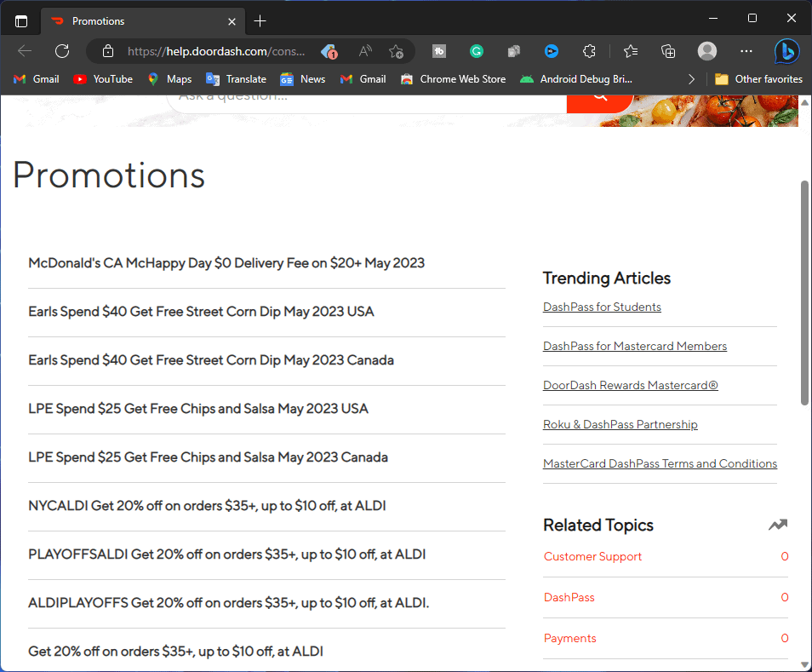This screenshot has height=672, width=812.
Task: Open NYCALDI 20% off article
Action: coord(207,506)
